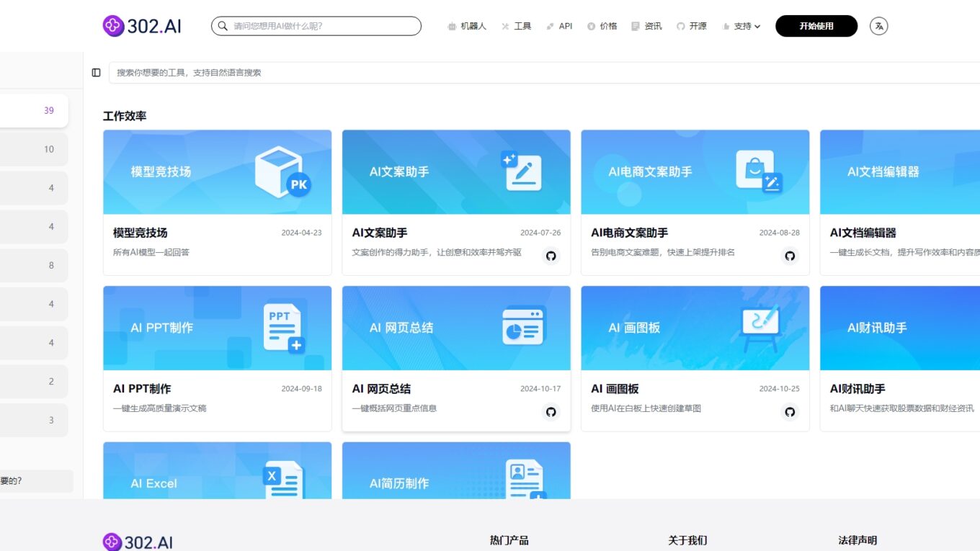This screenshot has height=551, width=980.
Task: Open the 开源 menu item
Action: point(691,26)
